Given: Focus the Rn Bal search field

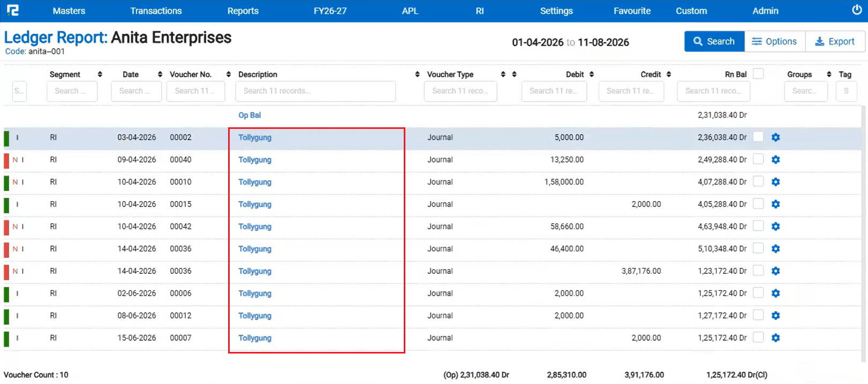Looking at the screenshot, I should 713,91.
